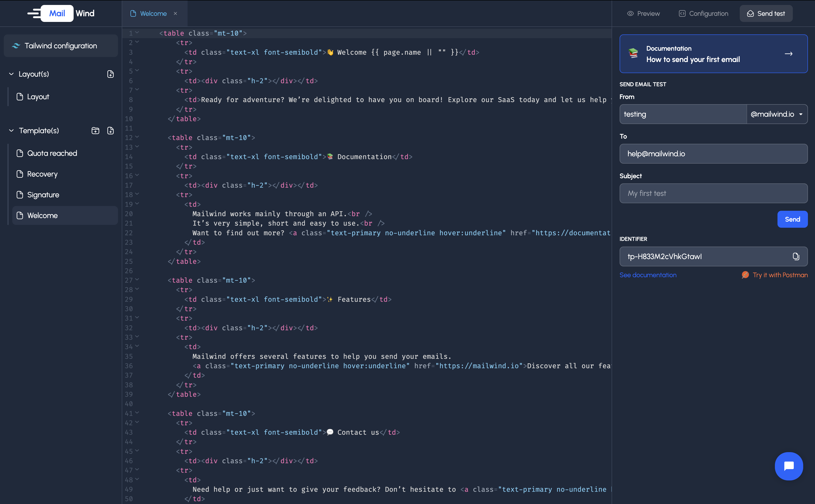Open the Recovery template
This screenshot has height=504, width=815.
(65, 174)
